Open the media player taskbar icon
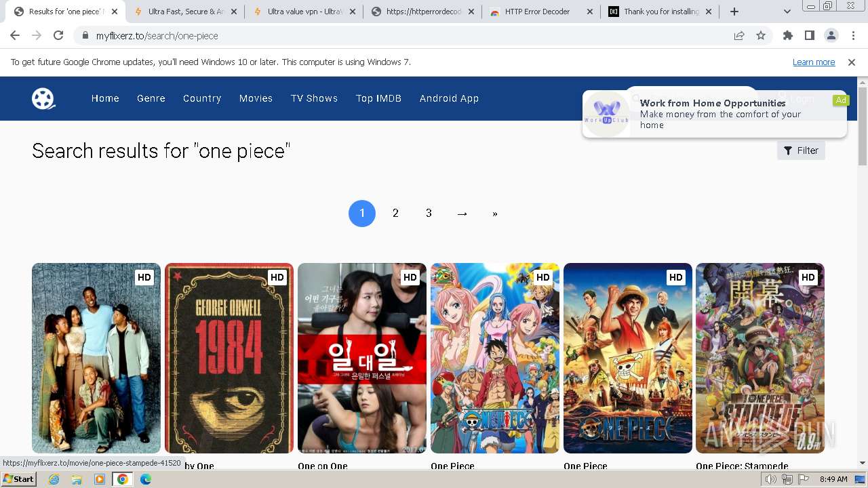The width and height of the screenshot is (868, 488). point(100,479)
